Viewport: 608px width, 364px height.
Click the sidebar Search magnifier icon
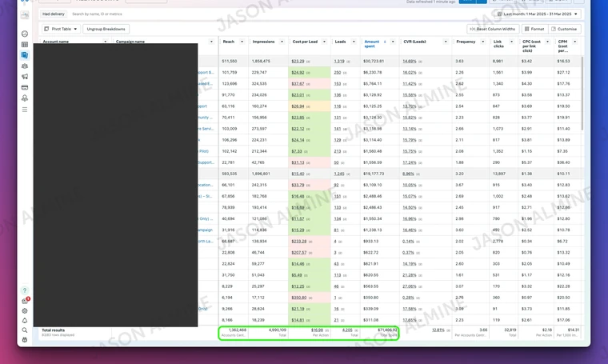click(x=25, y=330)
